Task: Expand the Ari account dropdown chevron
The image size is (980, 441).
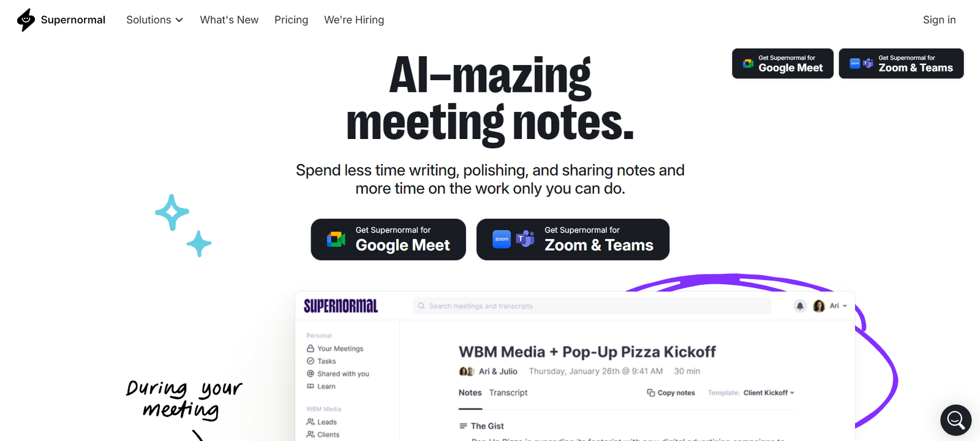Action: [x=845, y=306]
